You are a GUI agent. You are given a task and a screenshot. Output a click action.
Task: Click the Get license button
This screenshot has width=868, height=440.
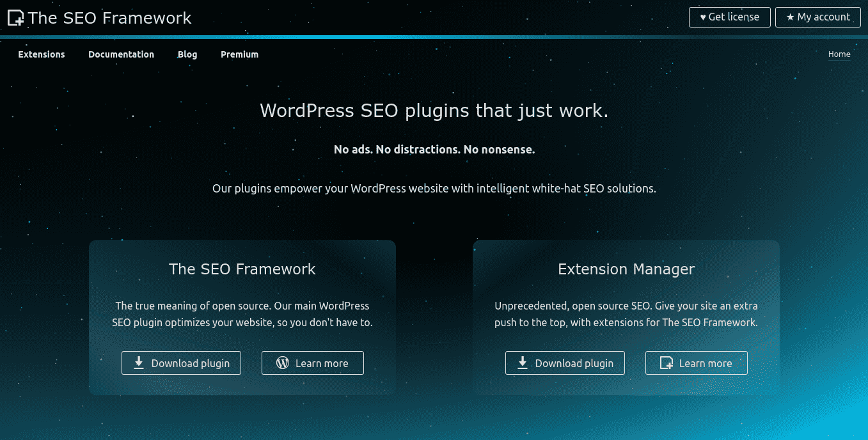pos(729,17)
